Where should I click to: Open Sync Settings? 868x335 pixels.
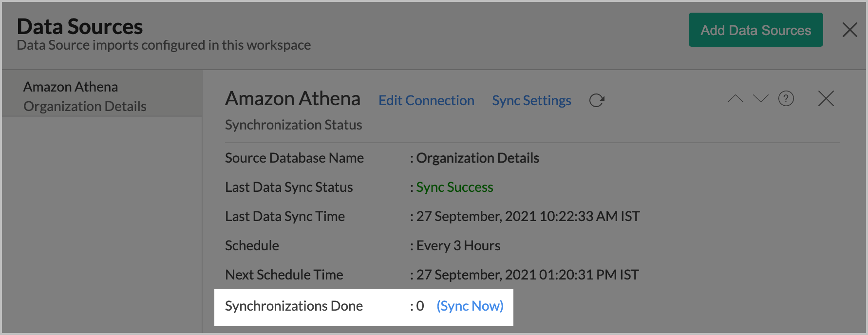click(x=531, y=101)
